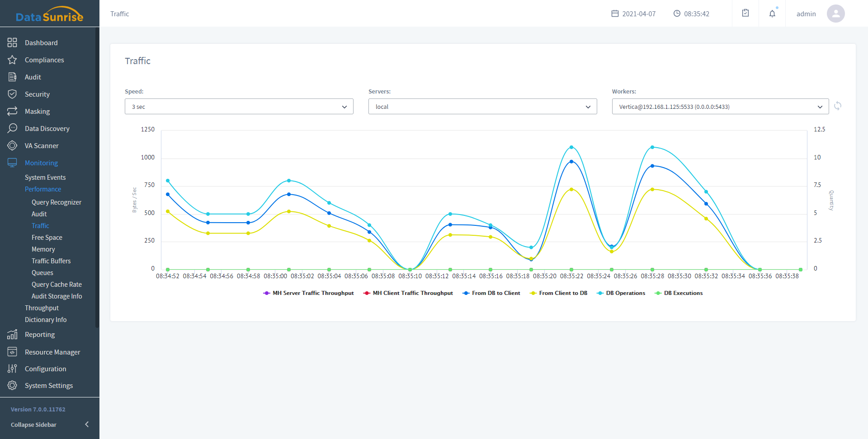Image resolution: width=868 pixels, height=439 pixels.
Task: Hide the From DB to Client series
Action: click(x=491, y=293)
